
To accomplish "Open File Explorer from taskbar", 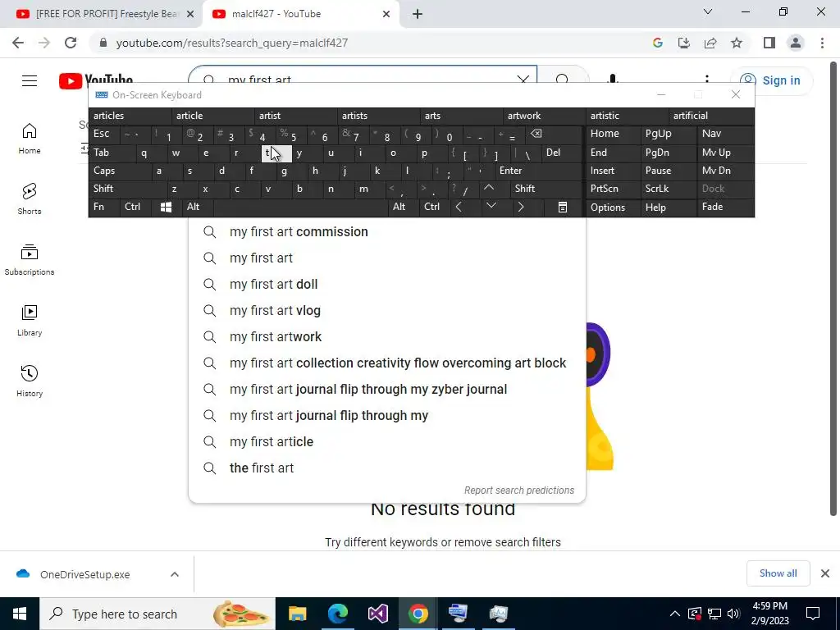I will 297,614.
